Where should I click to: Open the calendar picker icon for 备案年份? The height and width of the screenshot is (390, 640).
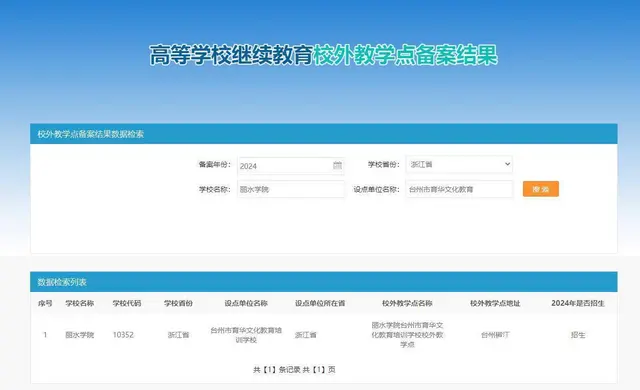pos(338,165)
